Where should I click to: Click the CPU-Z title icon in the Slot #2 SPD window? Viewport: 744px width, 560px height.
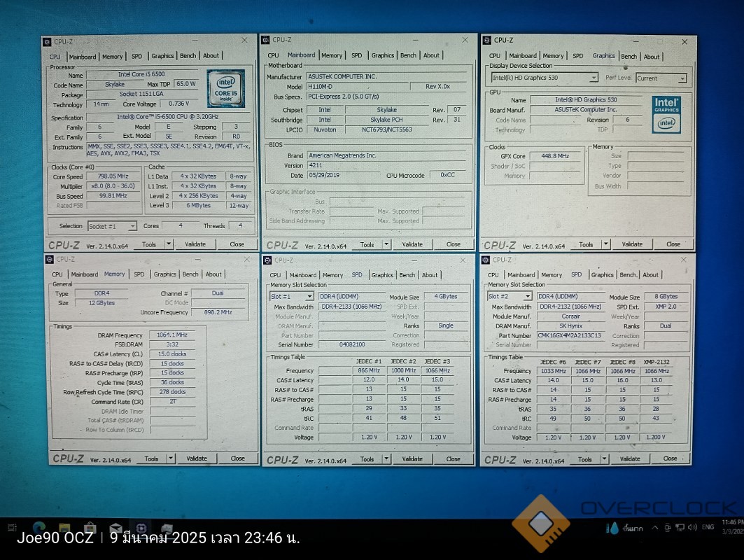point(486,260)
